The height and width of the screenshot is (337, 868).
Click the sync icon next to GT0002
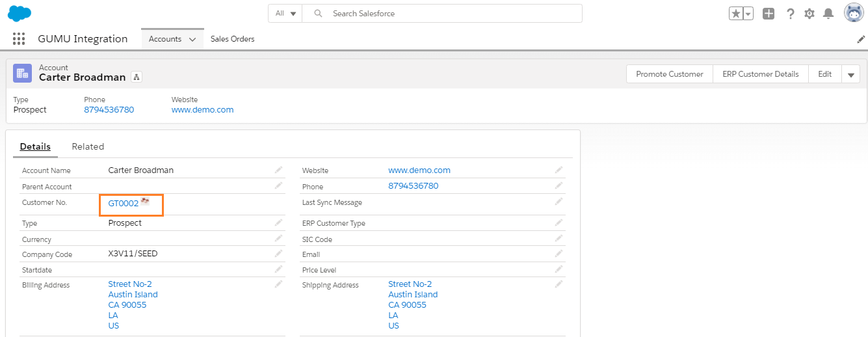click(x=146, y=202)
